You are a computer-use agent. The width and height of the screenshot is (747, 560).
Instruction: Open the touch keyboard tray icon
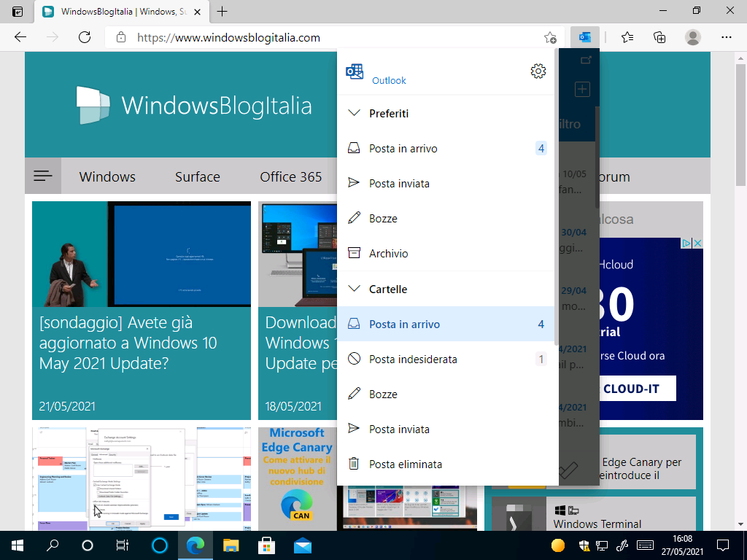pos(645,545)
